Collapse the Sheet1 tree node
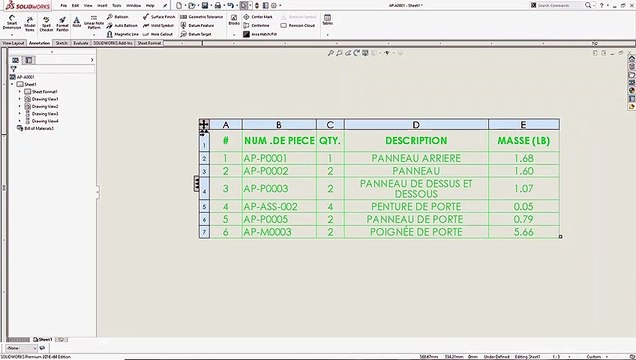Viewport: 636px width, 360px height. [x=12, y=84]
